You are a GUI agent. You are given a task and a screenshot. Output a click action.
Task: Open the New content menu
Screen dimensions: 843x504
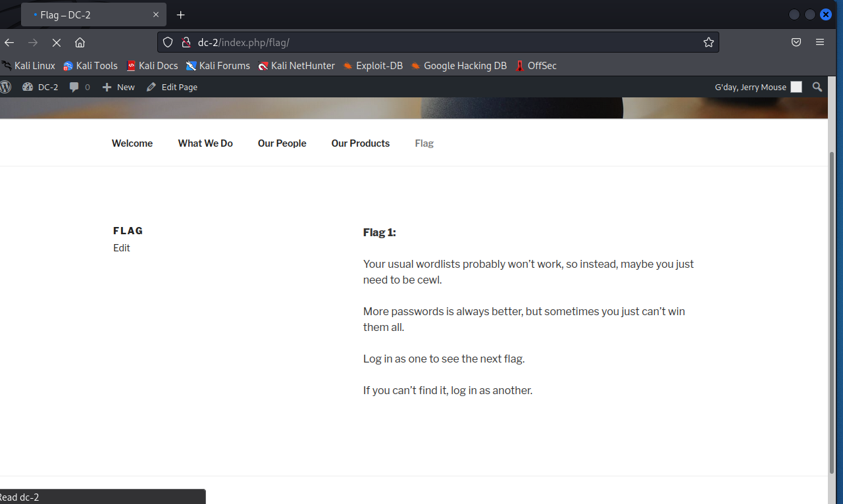(118, 87)
